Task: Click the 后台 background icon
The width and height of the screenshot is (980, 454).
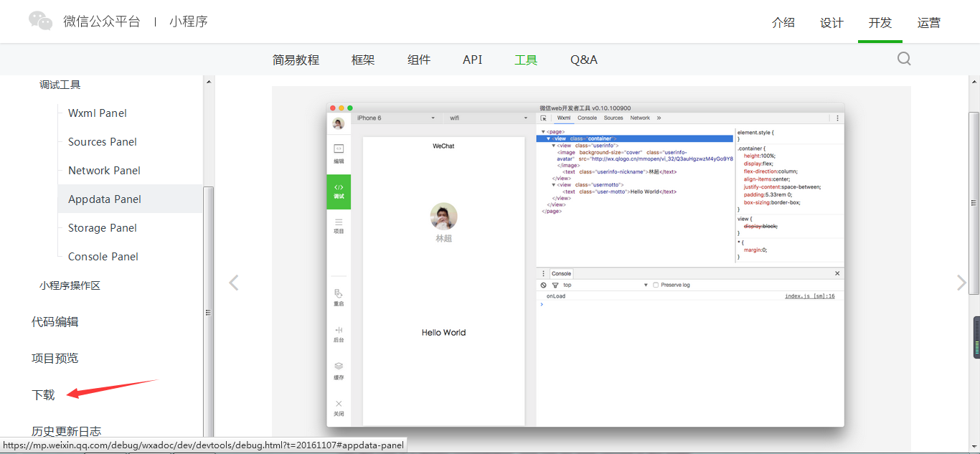Action: pyautogui.click(x=339, y=334)
